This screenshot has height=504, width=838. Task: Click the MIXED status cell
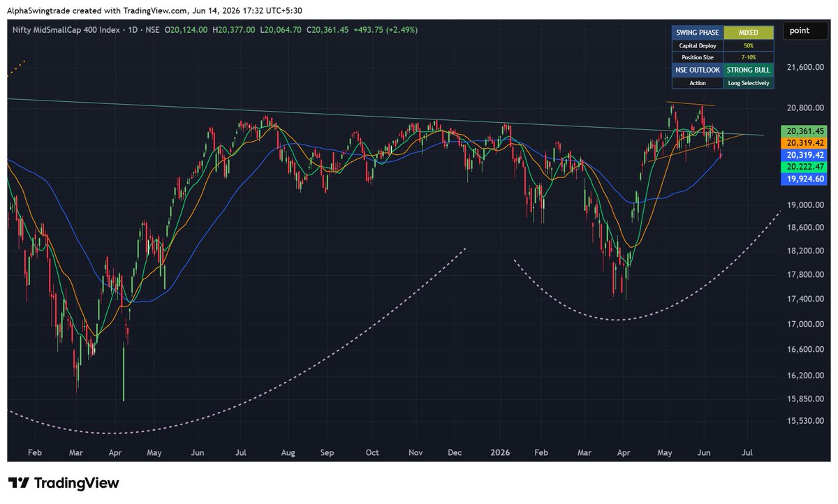tap(749, 32)
